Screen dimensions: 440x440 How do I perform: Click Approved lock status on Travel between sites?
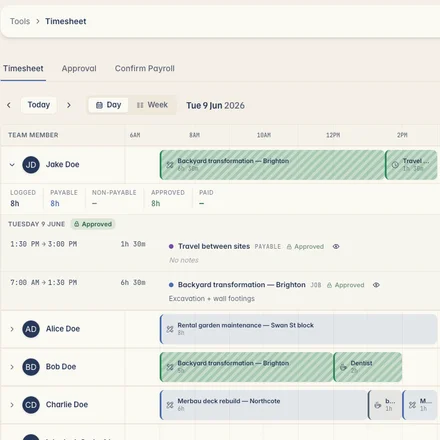coord(305,247)
